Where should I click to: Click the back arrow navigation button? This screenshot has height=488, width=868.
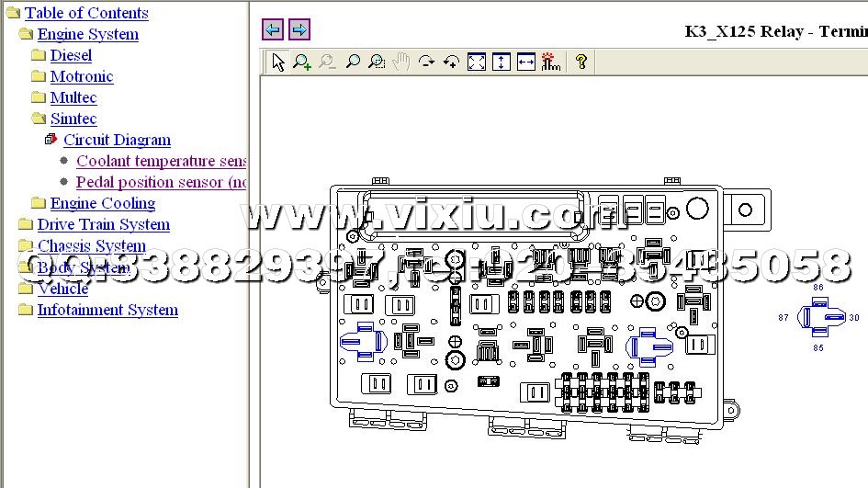point(273,29)
